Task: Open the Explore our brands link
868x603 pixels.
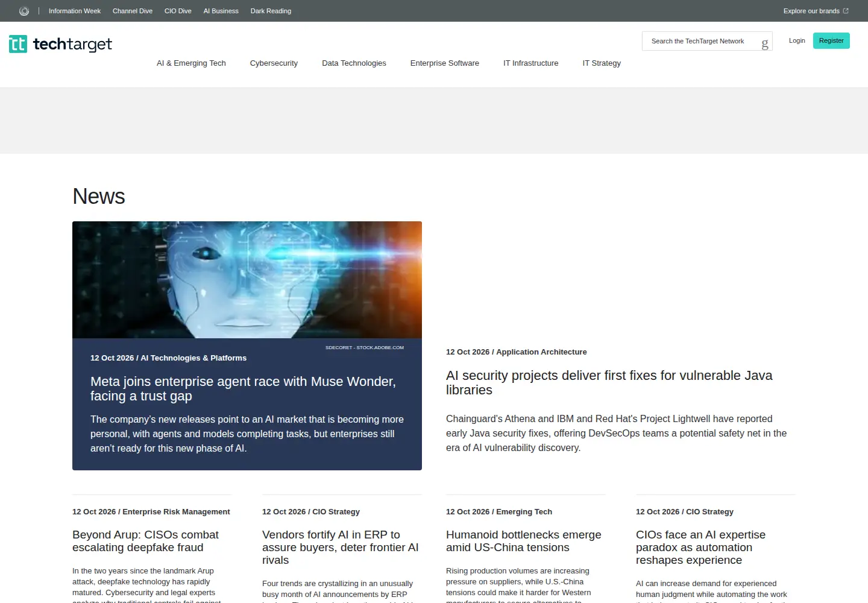Action: [816, 11]
